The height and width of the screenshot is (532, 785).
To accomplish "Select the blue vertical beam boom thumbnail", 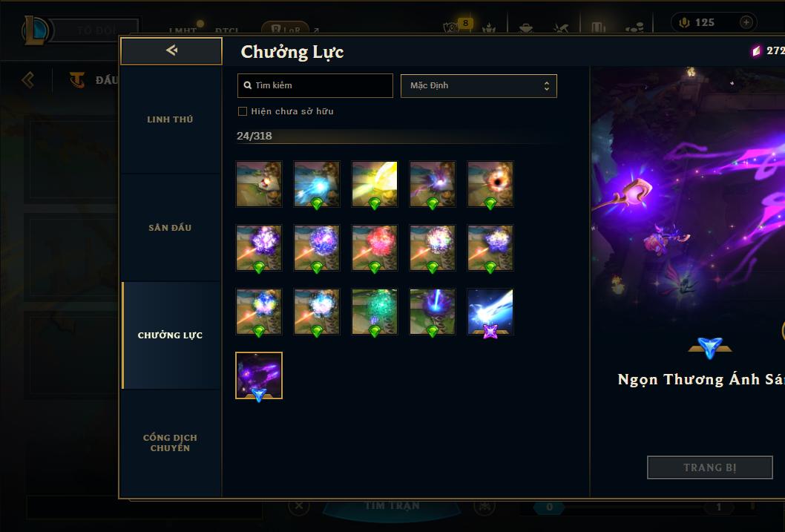I will coord(433,312).
